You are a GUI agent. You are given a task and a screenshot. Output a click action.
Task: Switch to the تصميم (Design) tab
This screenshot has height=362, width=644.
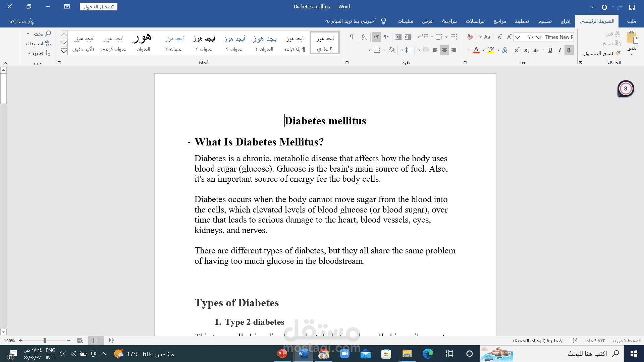[x=545, y=21]
